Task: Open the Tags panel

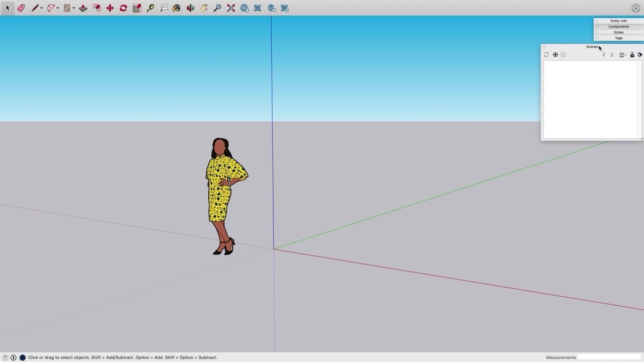Action: coord(618,38)
